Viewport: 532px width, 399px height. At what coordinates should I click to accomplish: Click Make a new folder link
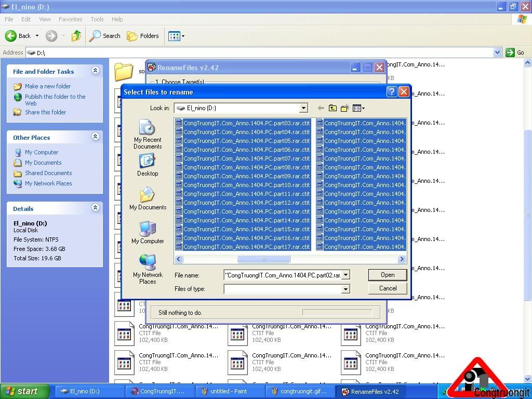[48, 86]
